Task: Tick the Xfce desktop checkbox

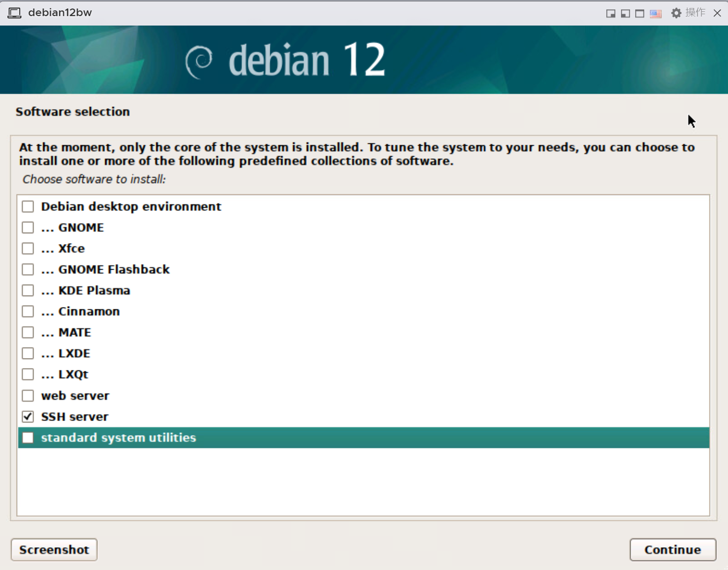Action: click(28, 248)
